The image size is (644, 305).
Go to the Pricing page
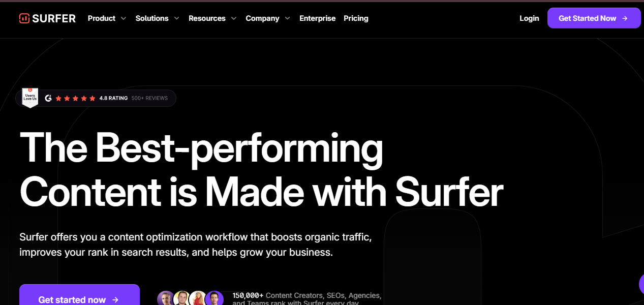point(356,18)
